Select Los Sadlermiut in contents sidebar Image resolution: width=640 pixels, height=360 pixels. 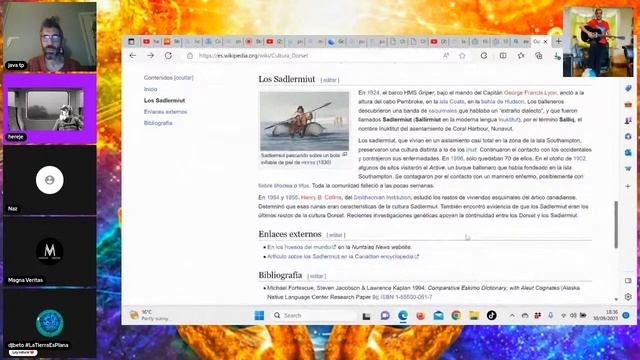point(164,100)
